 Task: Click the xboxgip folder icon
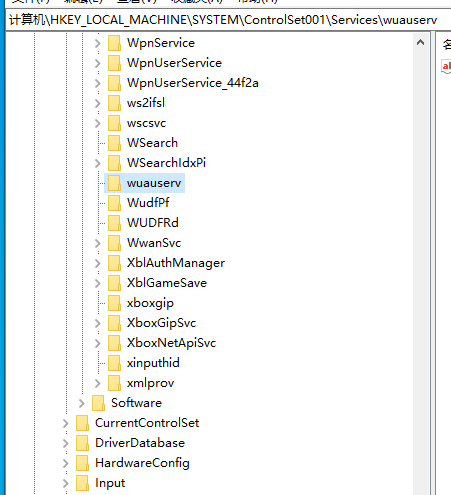tap(114, 303)
